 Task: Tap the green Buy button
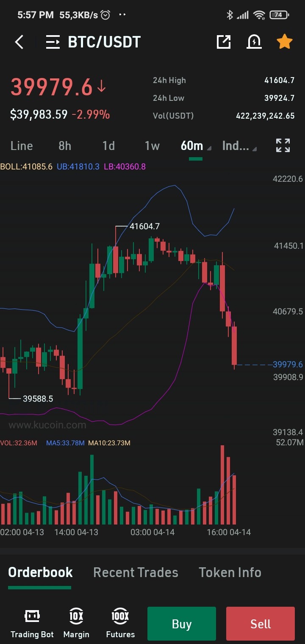point(182,624)
